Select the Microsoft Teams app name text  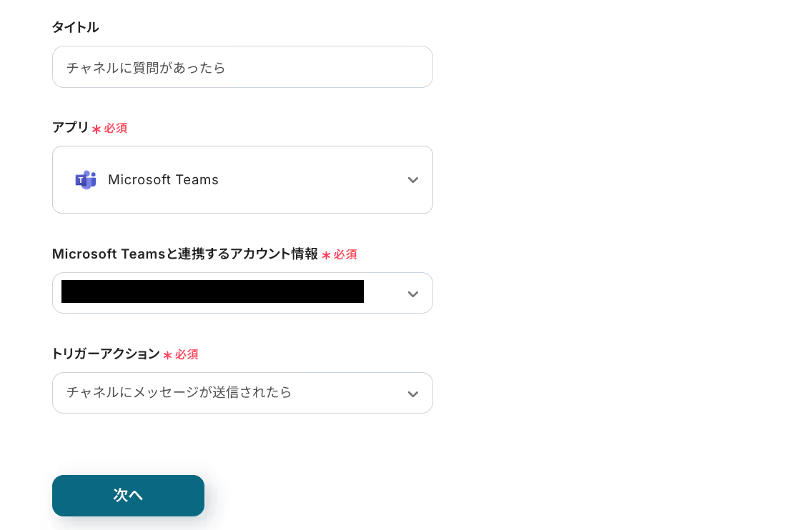click(x=163, y=180)
